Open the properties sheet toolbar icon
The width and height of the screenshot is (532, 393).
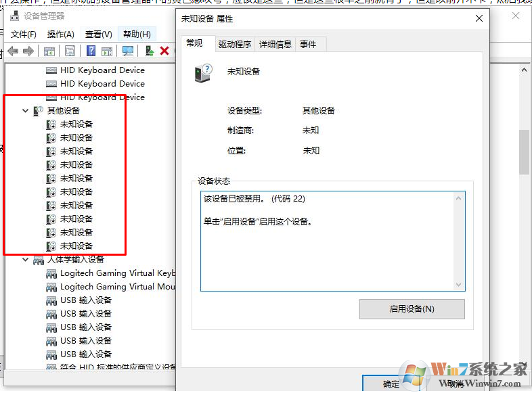coord(70,51)
